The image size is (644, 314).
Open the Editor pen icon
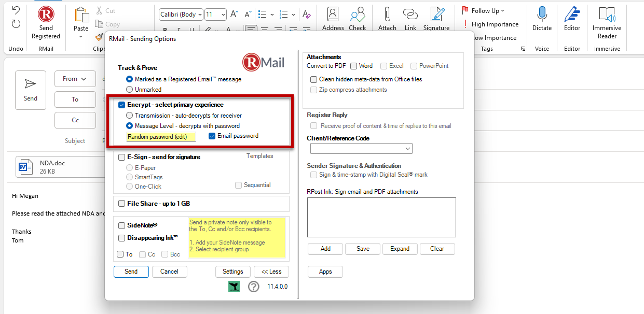pos(572,14)
